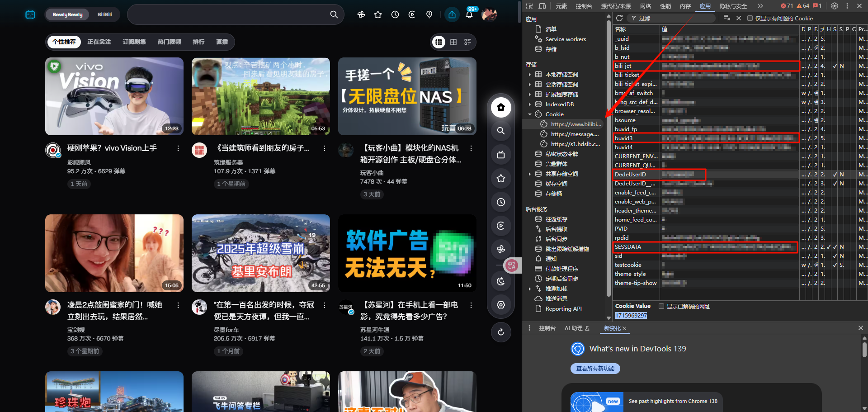868x412 pixels.
Task: Open DevTools three-dot customize menu
Action: point(847,6)
